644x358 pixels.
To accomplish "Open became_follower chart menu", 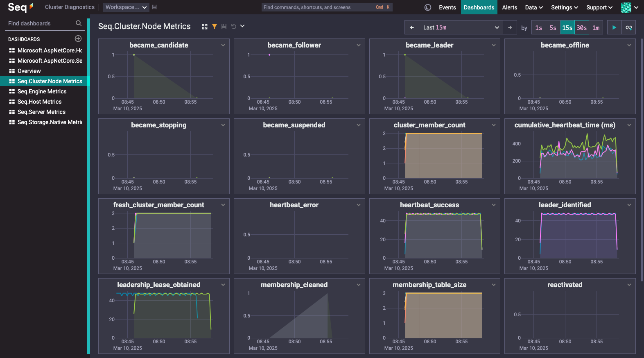I will (x=359, y=45).
